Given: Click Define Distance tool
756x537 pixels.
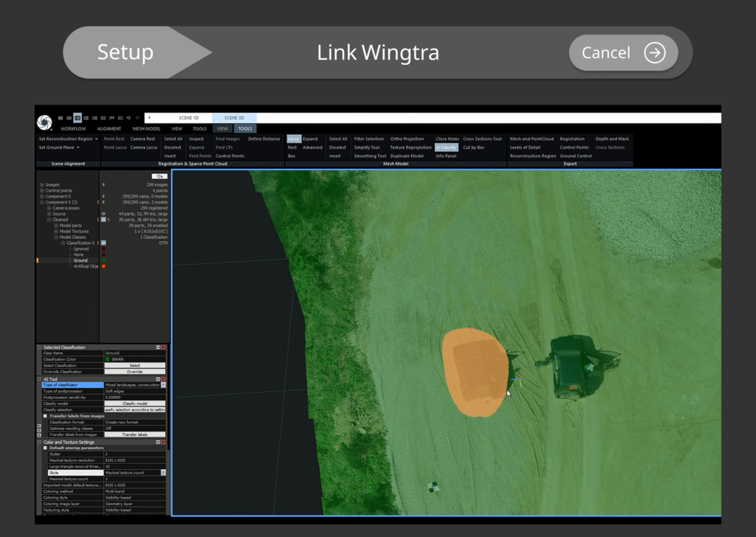Looking at the screenshot, I should tap(264, 139).
